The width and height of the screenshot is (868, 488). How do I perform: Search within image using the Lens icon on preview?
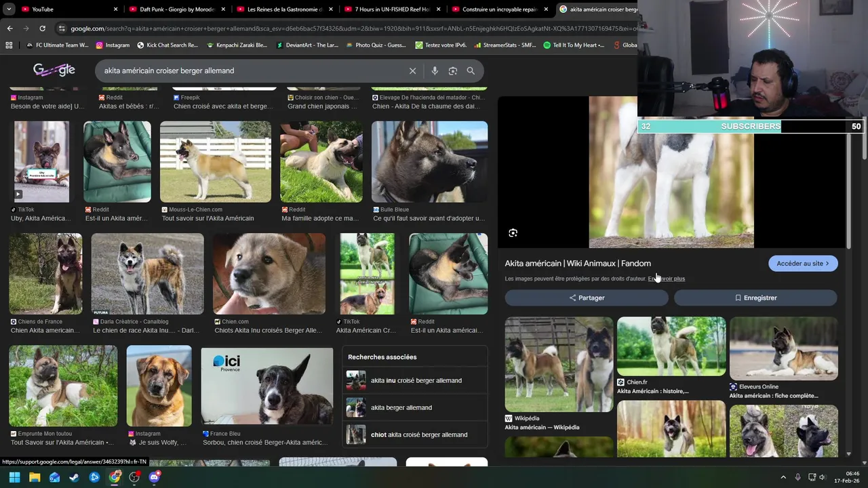pos(513,233)
